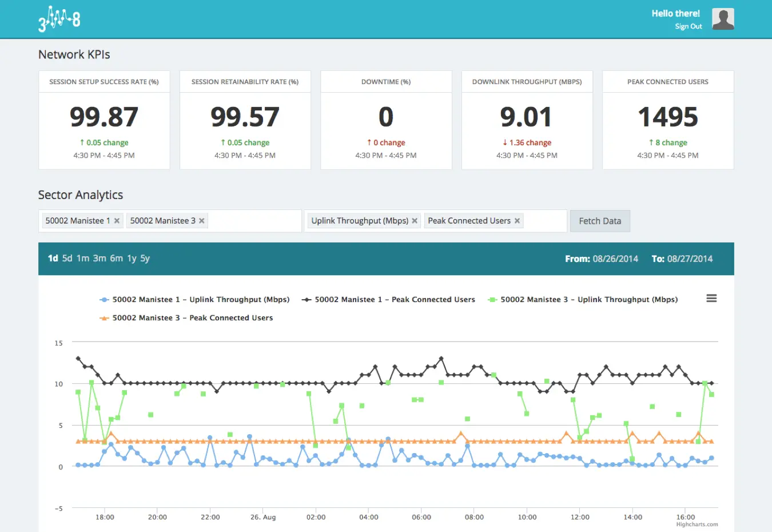The width and height of the screenshot is (772, 532).
Task: Remove the 50002 Manistee 1 sector tag
Action: pyautogui.click(x=117, y=221)
